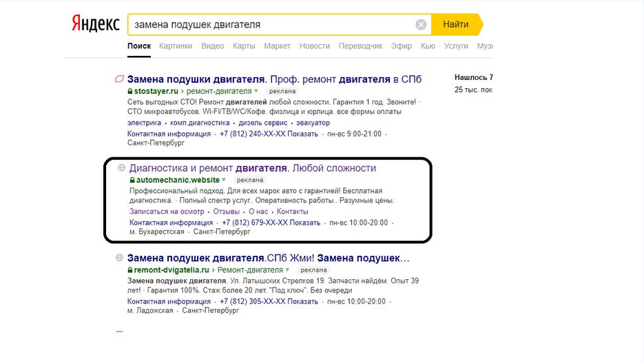
Task: Open Контактная информация for remont-dvigatelia.ru
Action: click(x=169, y=301)
